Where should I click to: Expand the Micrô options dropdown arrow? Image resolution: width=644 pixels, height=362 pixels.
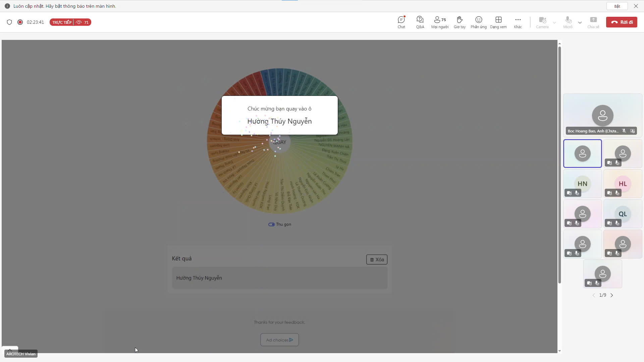click(580, 22)
